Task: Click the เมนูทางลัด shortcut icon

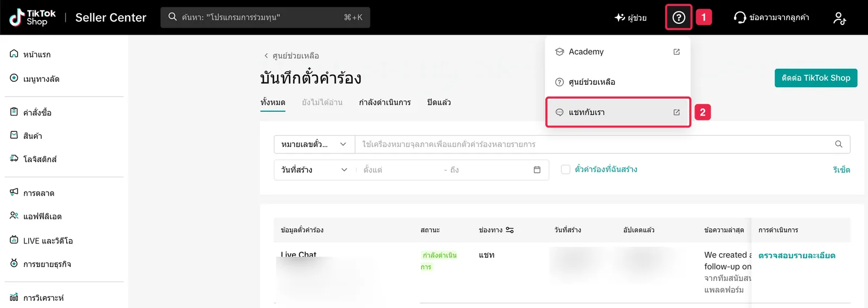Action: (x=14, y=78)
